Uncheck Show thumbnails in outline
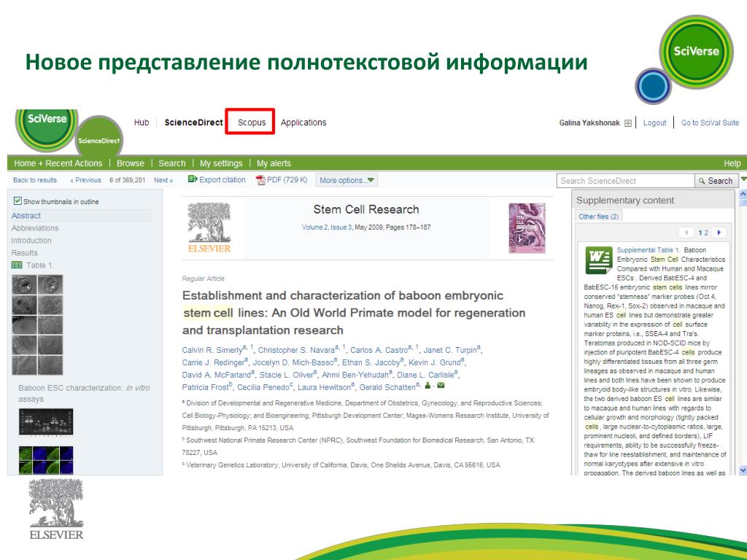Image resolution: width=747 pixels, height=560 pixels. click(x=18, y=201)
